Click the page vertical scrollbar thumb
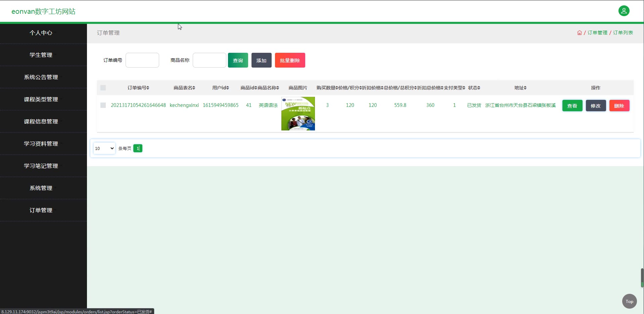Image resolution: width=644 pixels, height=314 pixels. click(x=642, y=278)
